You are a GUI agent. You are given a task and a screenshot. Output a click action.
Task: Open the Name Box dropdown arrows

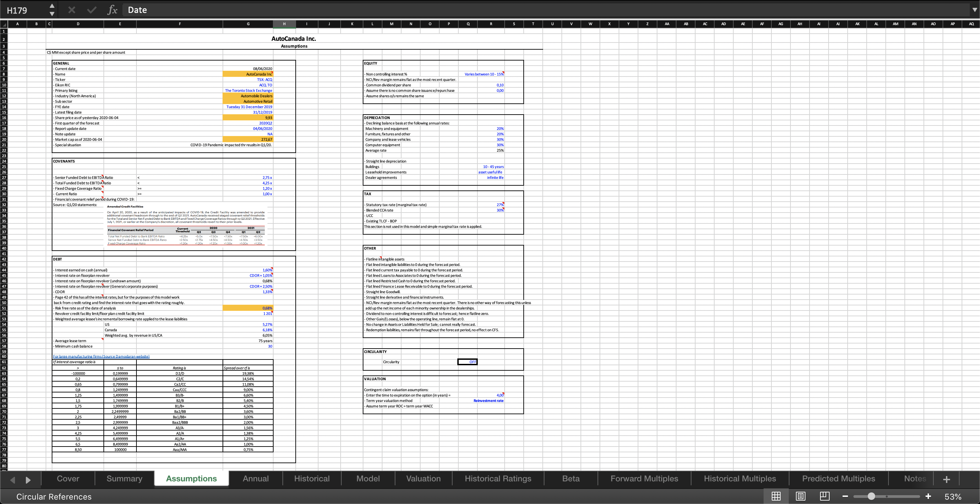(52, 10)
